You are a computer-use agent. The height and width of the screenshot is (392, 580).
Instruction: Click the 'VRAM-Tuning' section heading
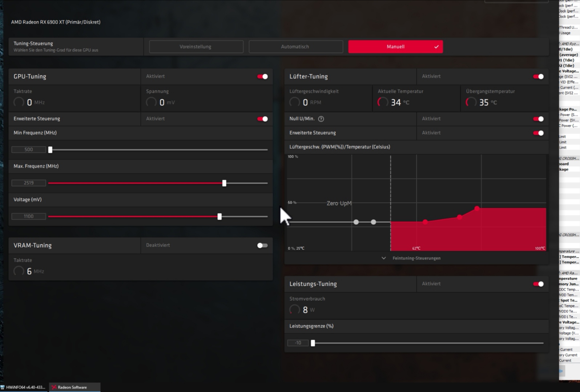click(32, 245)
